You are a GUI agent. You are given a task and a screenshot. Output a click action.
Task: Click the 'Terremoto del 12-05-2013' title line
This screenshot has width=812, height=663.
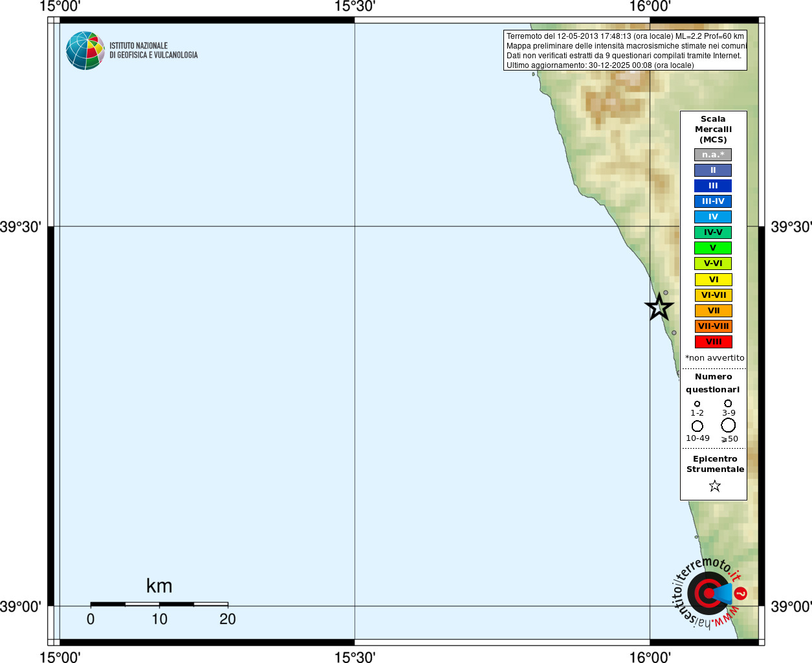point(625,36)
